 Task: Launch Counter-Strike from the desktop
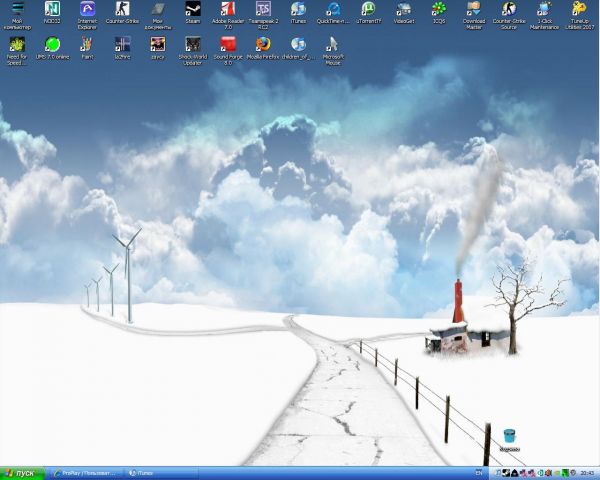pyautogui.click(x=122, y=10)
